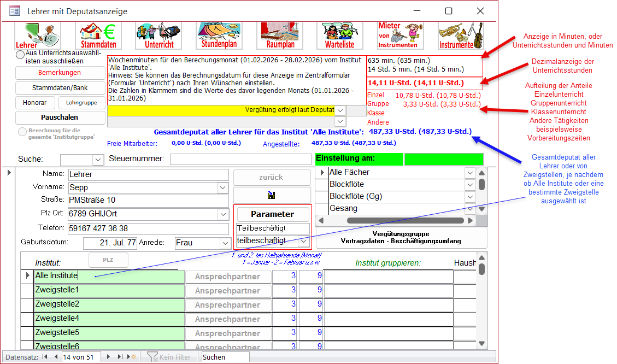Click the Steuernummer input field
This screenshot has width=617, height=364.
240,159
